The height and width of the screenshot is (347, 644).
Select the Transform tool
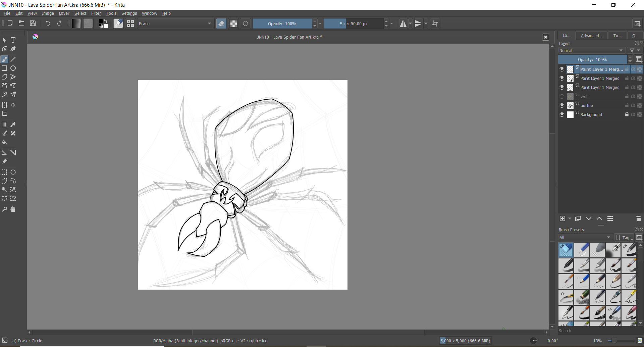pos(4,105)
